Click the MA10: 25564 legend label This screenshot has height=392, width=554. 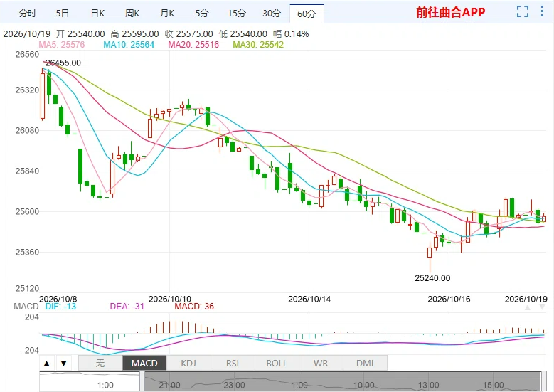point(129,45)
